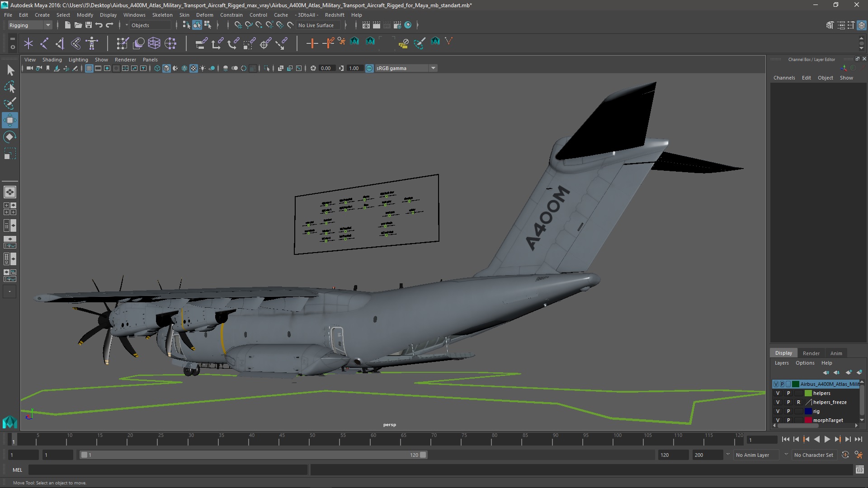Open a scene with the folder icon
The width and height of the screenshot is (868, 488).
(78, 25)
